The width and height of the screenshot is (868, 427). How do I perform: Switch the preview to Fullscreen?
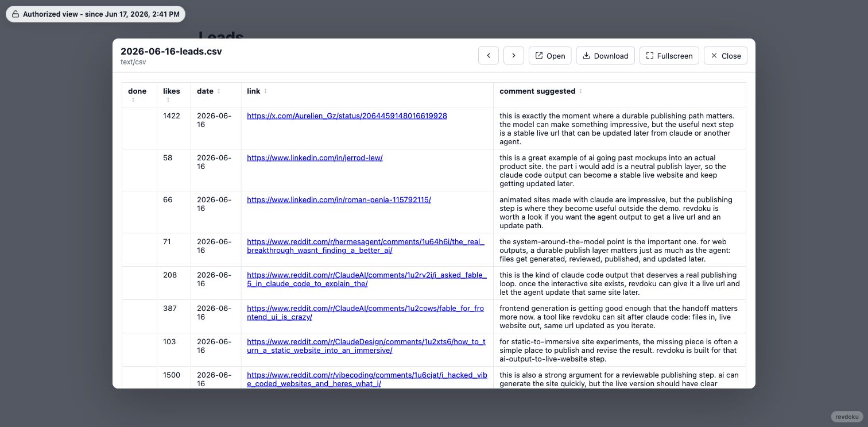click(669, 56)
